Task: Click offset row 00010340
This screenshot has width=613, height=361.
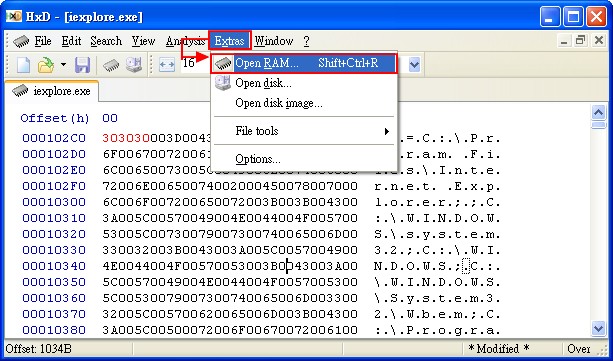Action: [x=54, y=266]
